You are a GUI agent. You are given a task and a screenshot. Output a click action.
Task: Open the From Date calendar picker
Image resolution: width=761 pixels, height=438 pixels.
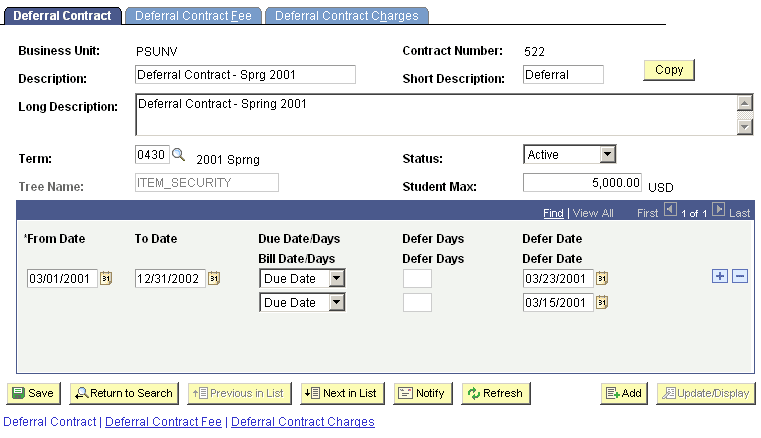point(106,278)
